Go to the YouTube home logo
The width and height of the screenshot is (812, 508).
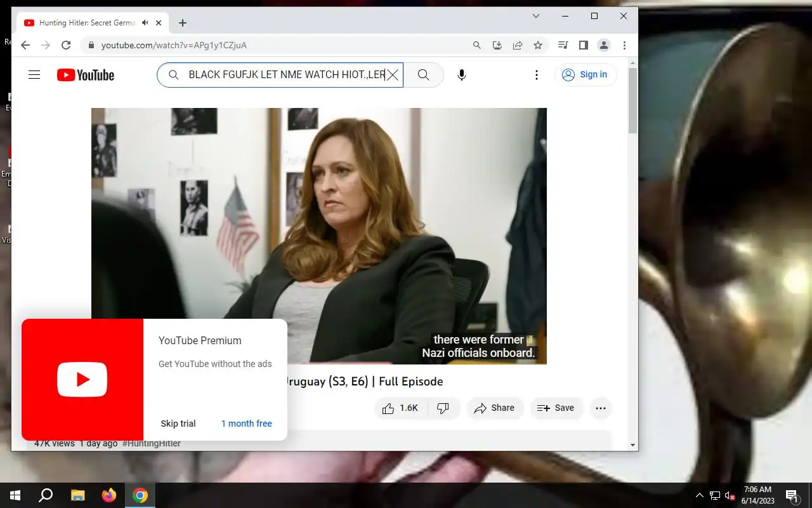pyautogui.click(x=86, y=75)
